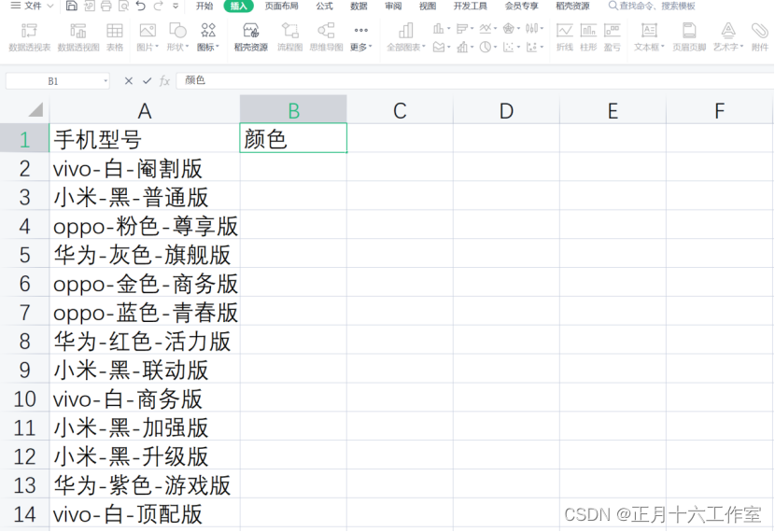This screenshot has height=532, width=775.
Task: Click the command search box
Action: click(652, 6)
